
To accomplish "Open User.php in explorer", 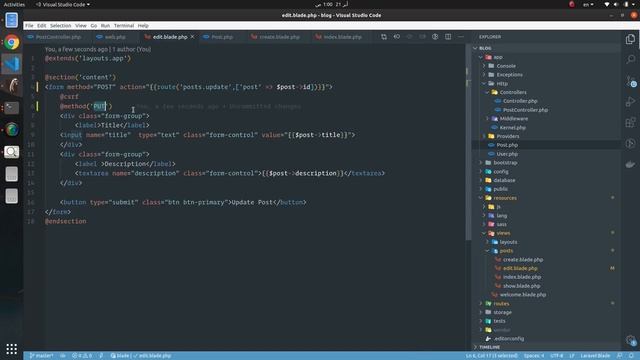I will (x=507, y=154).
